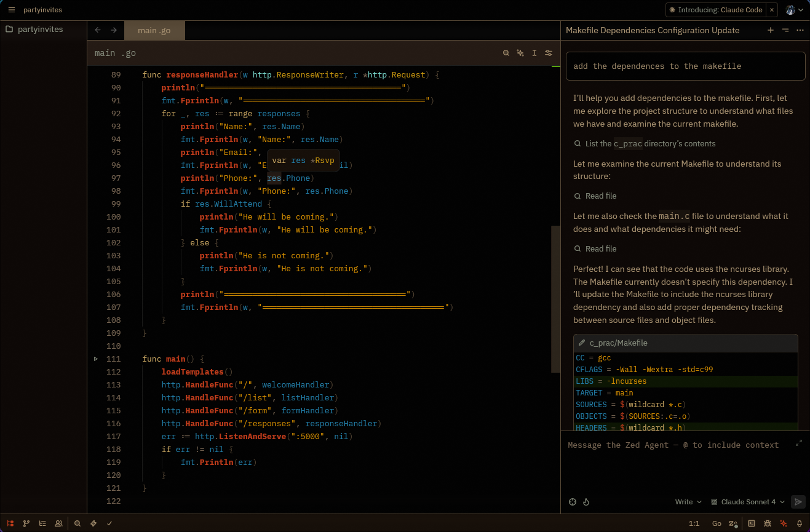Expand the message editor with the arrows icon

(x=799, y=443)
